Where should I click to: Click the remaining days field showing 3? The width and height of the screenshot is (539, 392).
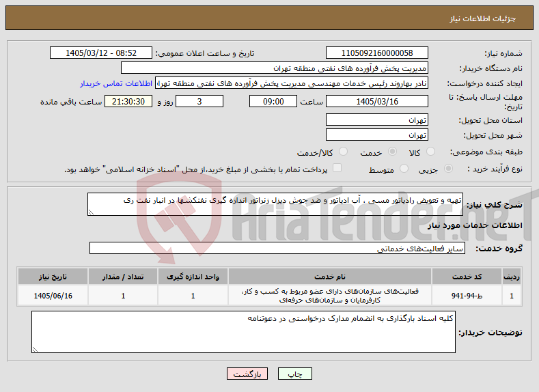click(x=199, y=101)
